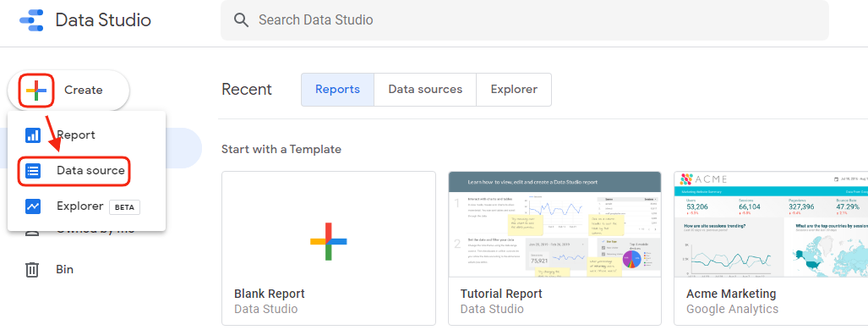
Task: Choose Explorer from Create menu
Action: (x=86, y=206)
